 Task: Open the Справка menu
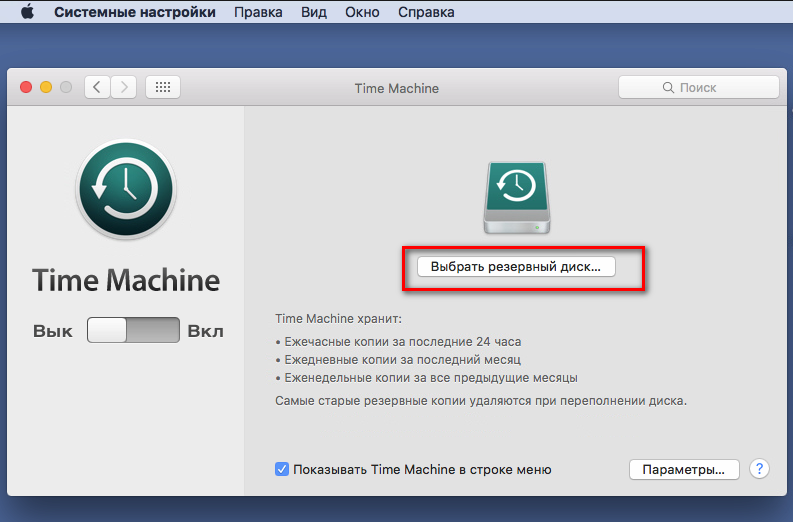(425, 13)
